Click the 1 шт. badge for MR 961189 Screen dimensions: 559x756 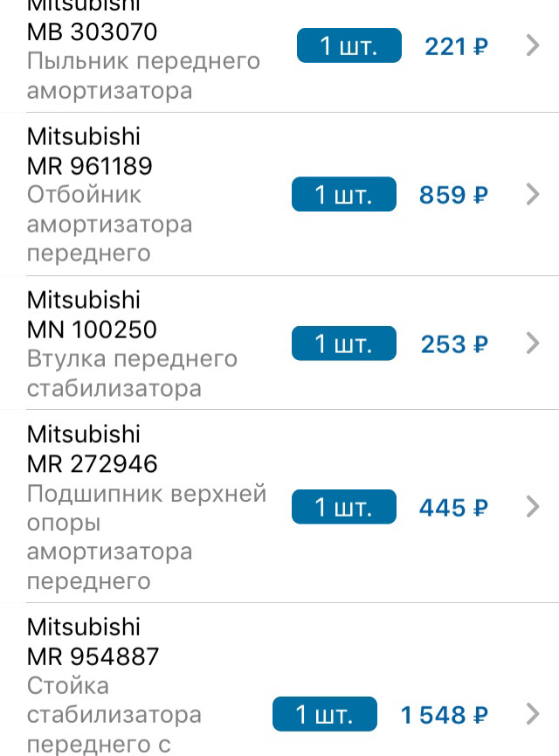coord(344,194)
